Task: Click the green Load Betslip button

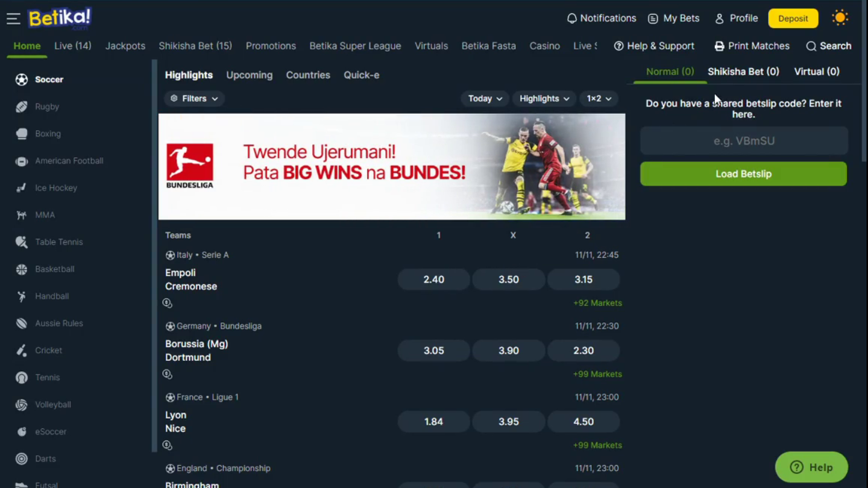Action: 743,174
